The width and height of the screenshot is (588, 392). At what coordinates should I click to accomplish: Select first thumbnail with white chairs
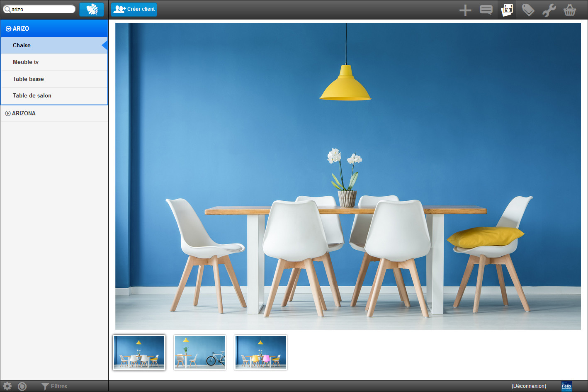click(x=139, y=353)
